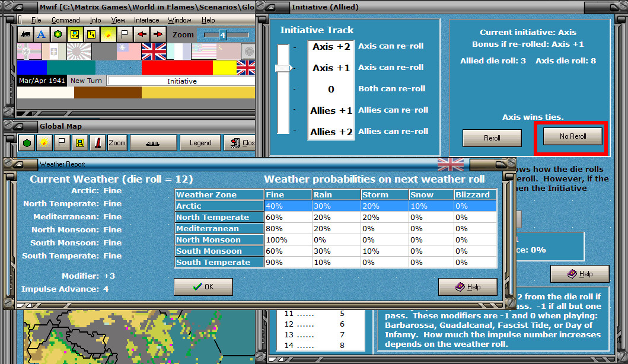The image size is (628, 364).
Task: Select the Chinese flag
Action: (x=129, y=52)
